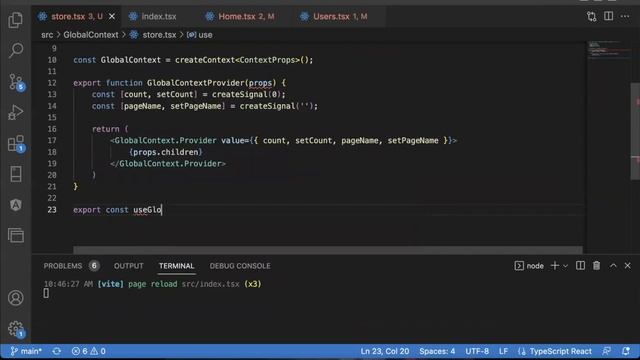Open the PROBLEMS panel tab

coord(62,266)
